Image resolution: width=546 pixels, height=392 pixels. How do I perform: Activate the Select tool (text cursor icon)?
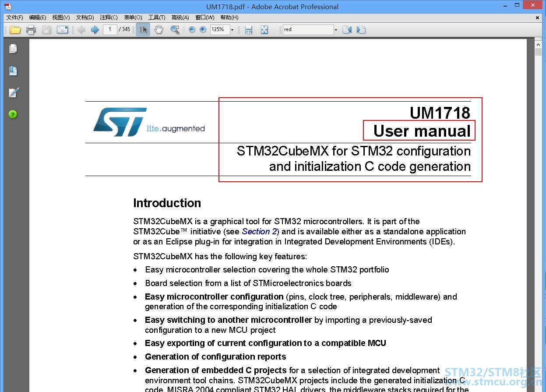[143, 30]
